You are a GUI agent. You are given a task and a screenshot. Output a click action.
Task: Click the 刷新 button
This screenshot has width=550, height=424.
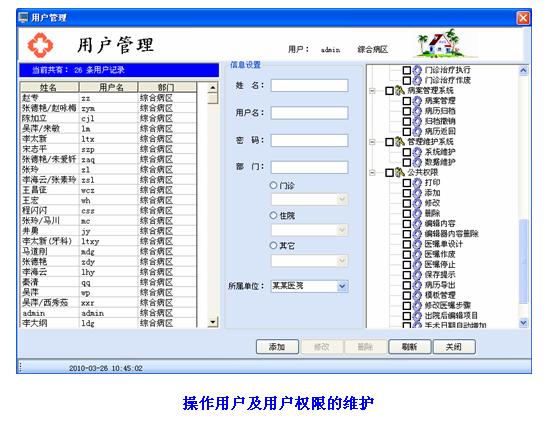click(409, 347)
